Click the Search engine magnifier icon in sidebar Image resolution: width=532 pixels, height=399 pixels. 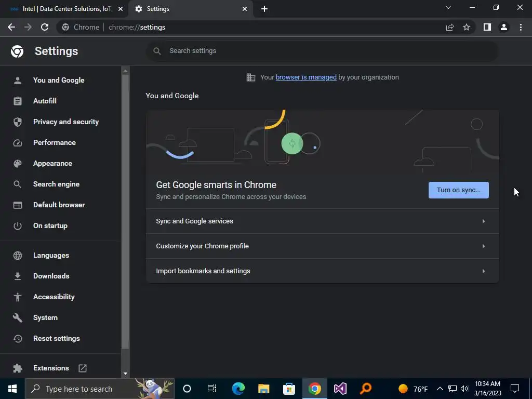(x=17, y=184)
